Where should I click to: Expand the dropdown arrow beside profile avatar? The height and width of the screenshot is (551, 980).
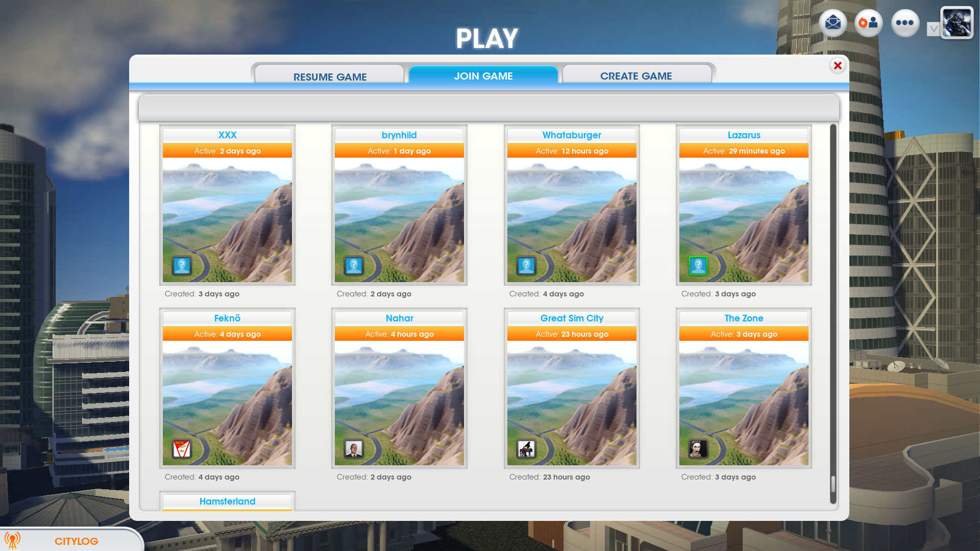coord(933,29)
